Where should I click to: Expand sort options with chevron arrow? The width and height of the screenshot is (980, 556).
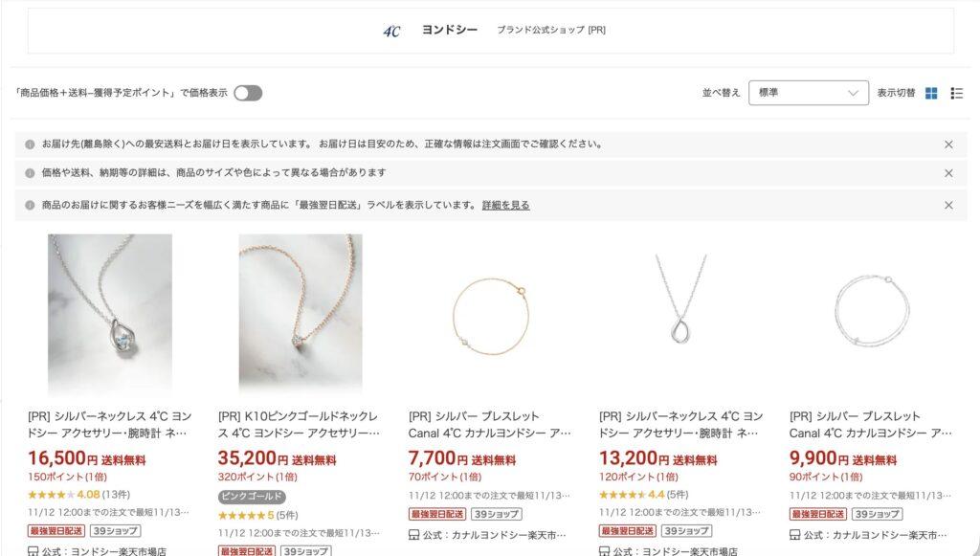(853, 93)
